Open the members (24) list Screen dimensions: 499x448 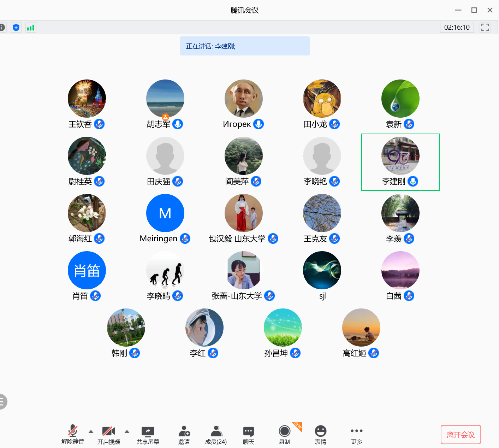(x=216, y=431)
